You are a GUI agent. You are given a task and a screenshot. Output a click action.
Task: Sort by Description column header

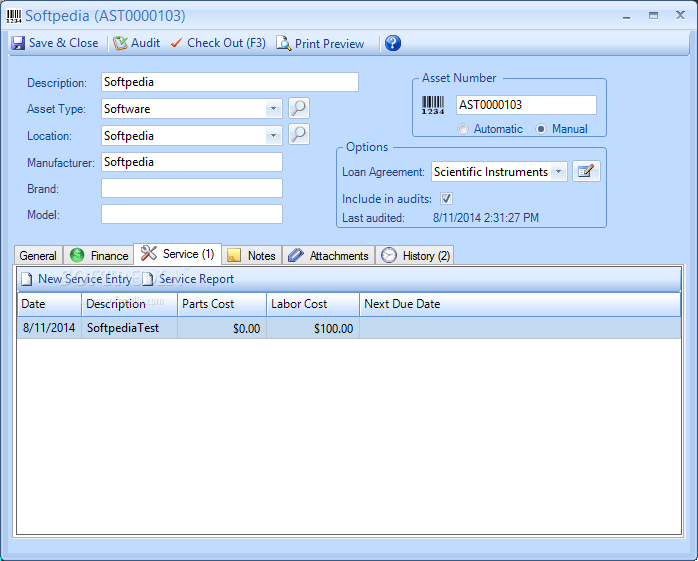tap(130, 304)
